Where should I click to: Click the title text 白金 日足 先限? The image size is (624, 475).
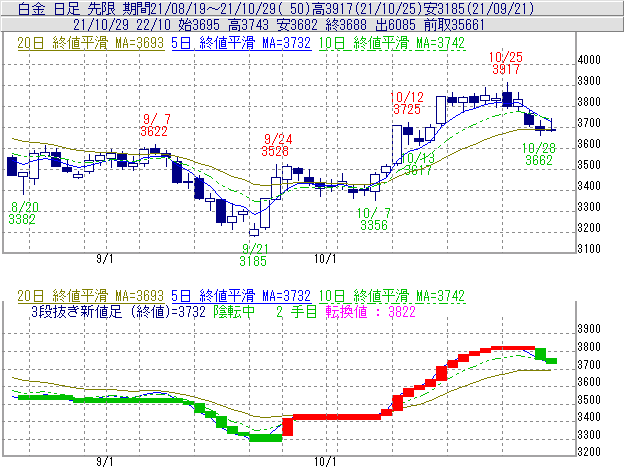tap(66, 8)
